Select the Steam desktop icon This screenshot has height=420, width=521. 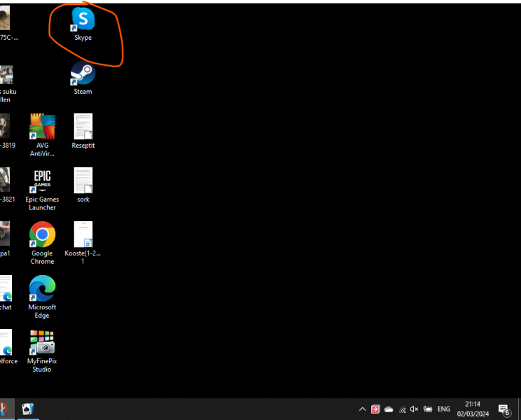[83, 73]
